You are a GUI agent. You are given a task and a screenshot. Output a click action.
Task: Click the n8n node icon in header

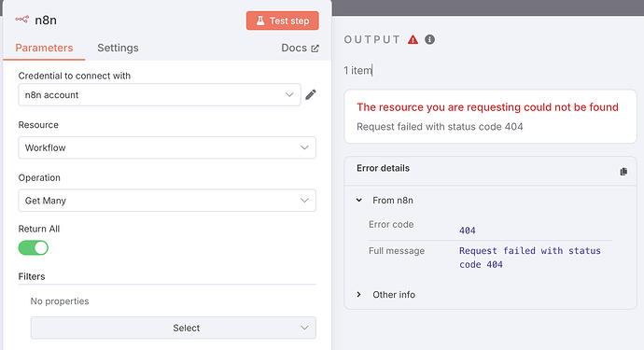[x=21, y=20]
